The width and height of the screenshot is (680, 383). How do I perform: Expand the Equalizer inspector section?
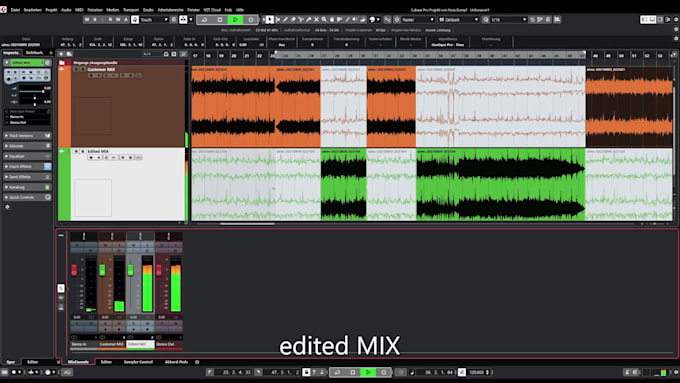pyautogui.click(x=27, y=156)
